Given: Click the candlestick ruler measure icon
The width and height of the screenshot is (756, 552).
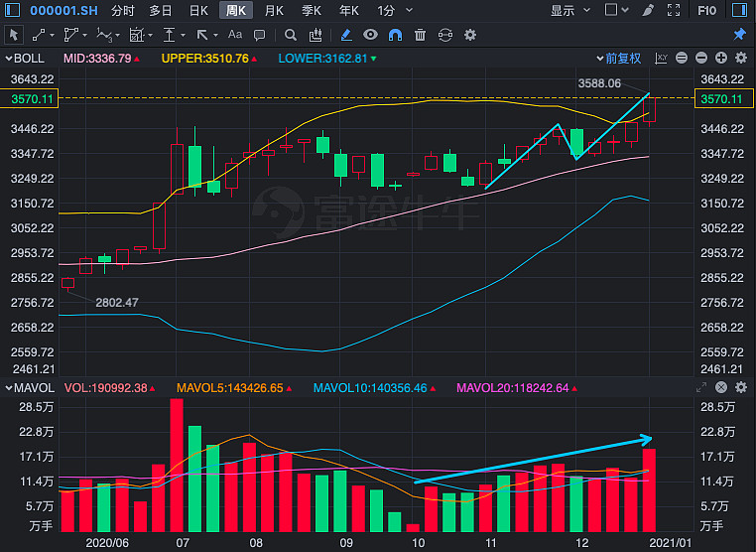Looking at the screenshot, I should (315, 35).
